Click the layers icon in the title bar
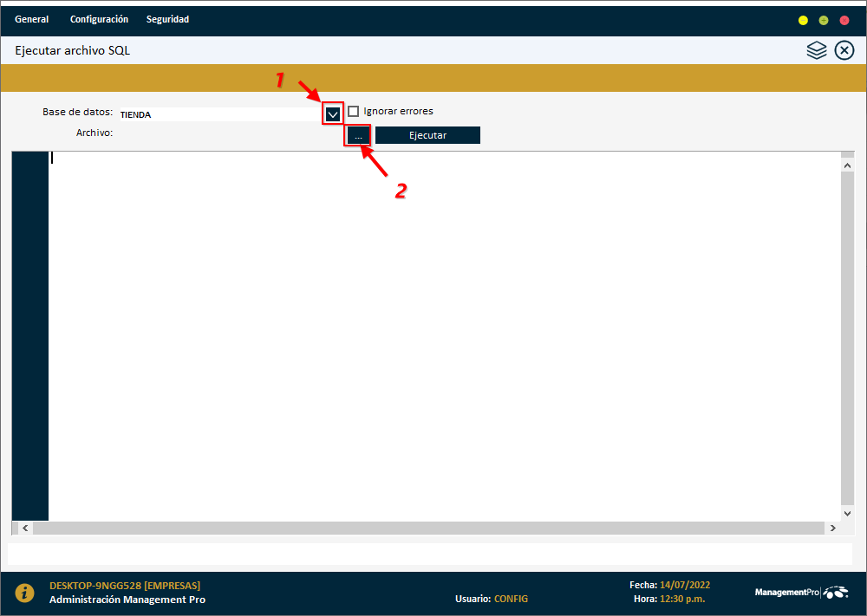 (817, 50)
